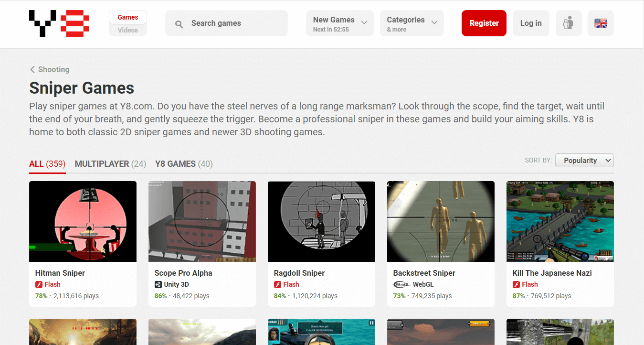This screenshot has width=644, height=345.
Task: Click the '1,120,224 plays' text
Action: (x=315, y=296)
